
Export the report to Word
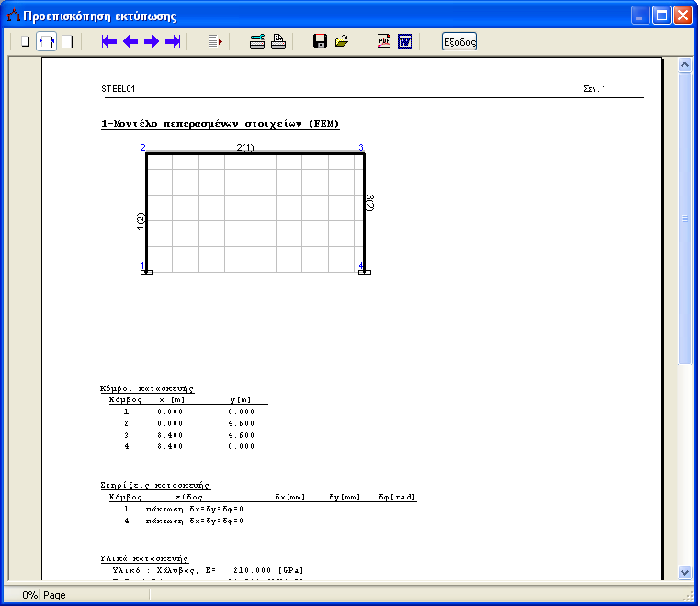pyautogui.click(x=405, y=41)
